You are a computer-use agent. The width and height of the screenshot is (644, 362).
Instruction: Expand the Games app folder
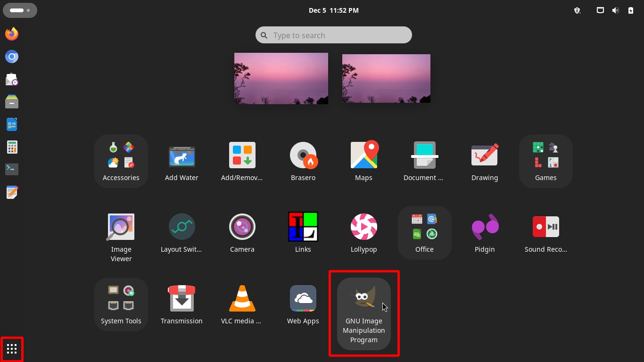pyautogui.click(x=545, y=161)
